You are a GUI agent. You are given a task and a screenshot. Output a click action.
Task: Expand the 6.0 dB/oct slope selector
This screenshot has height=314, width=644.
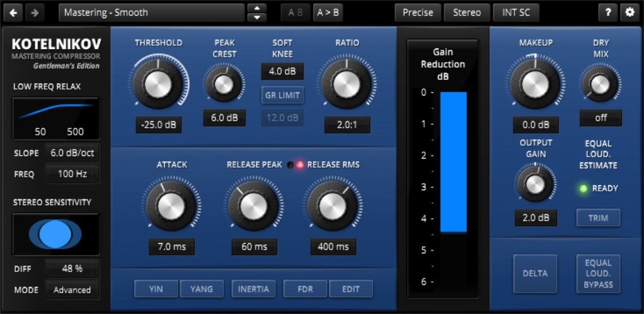(x=72, y=153)
